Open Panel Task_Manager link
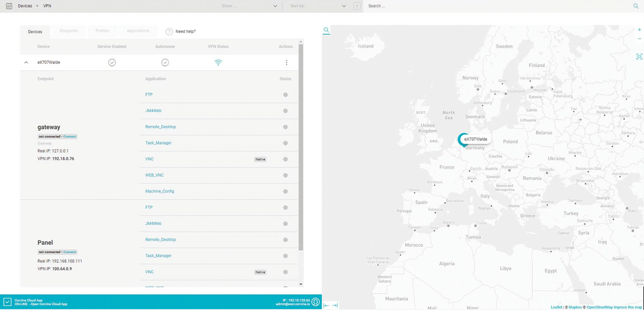 tap(158, 256)
